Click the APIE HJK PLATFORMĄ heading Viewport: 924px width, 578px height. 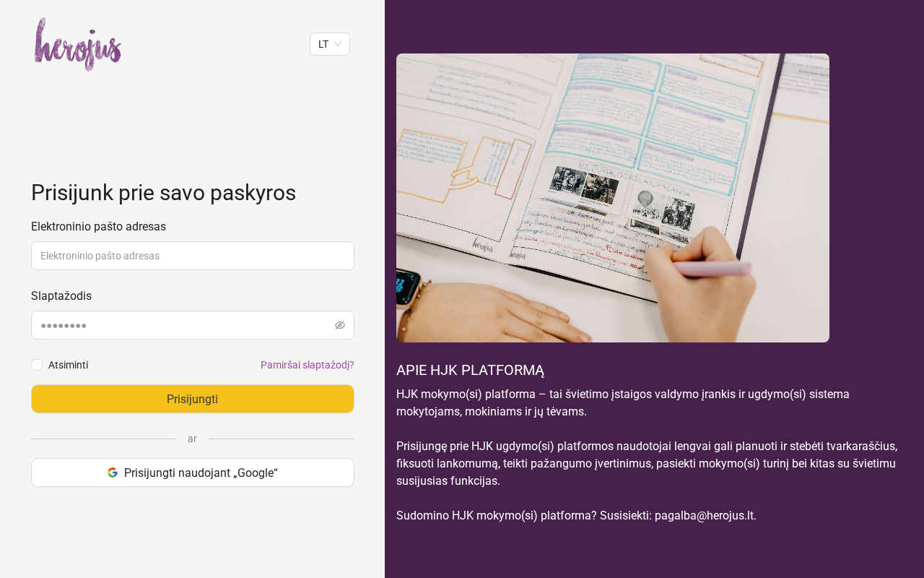click(470, 370)
